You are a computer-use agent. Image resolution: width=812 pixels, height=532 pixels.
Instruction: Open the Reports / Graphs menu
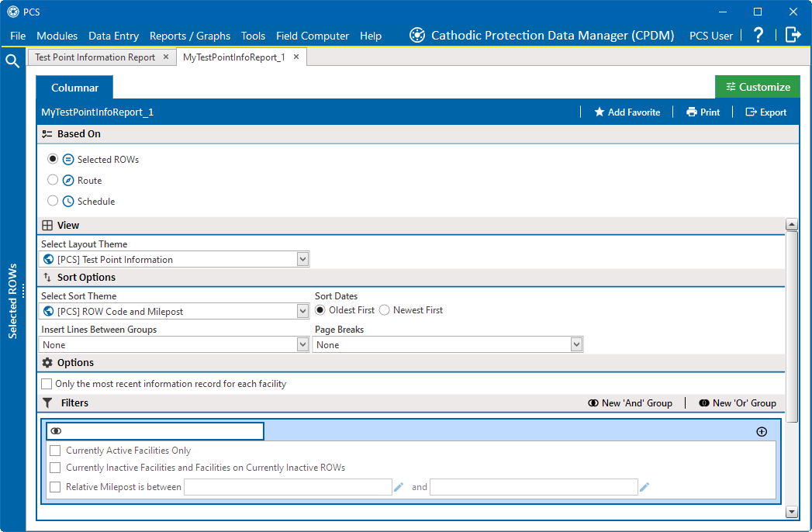pos(190,36)
